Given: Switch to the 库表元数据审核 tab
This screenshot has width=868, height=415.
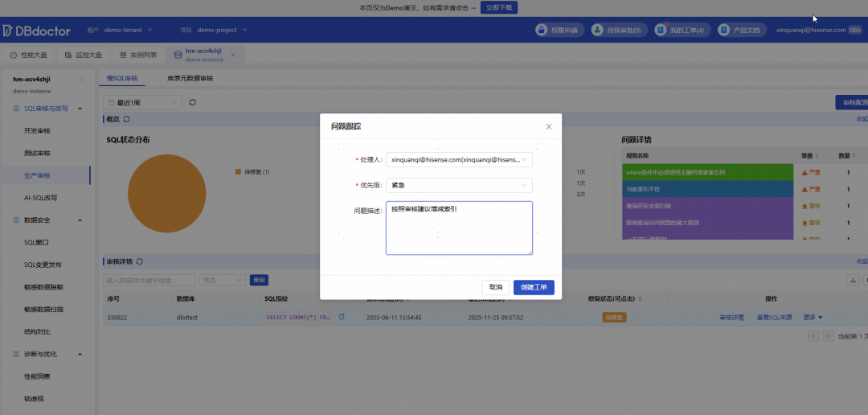Looking at the screenshot, I should [x=190, y=79].
